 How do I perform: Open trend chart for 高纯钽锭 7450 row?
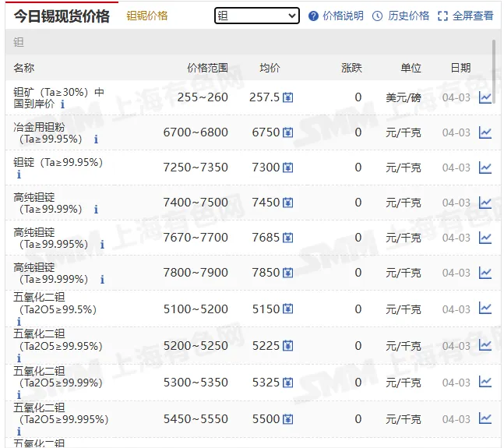coord(485,203)
